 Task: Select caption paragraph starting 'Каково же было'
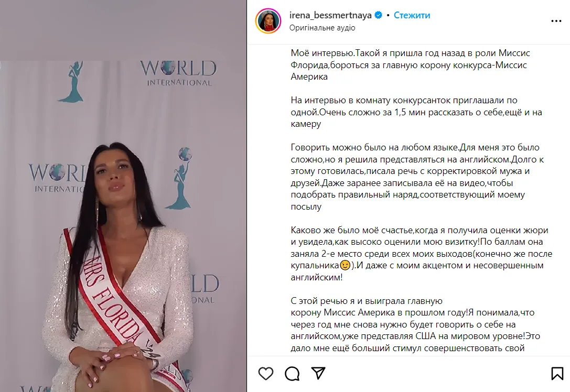(x=422, y=254)
